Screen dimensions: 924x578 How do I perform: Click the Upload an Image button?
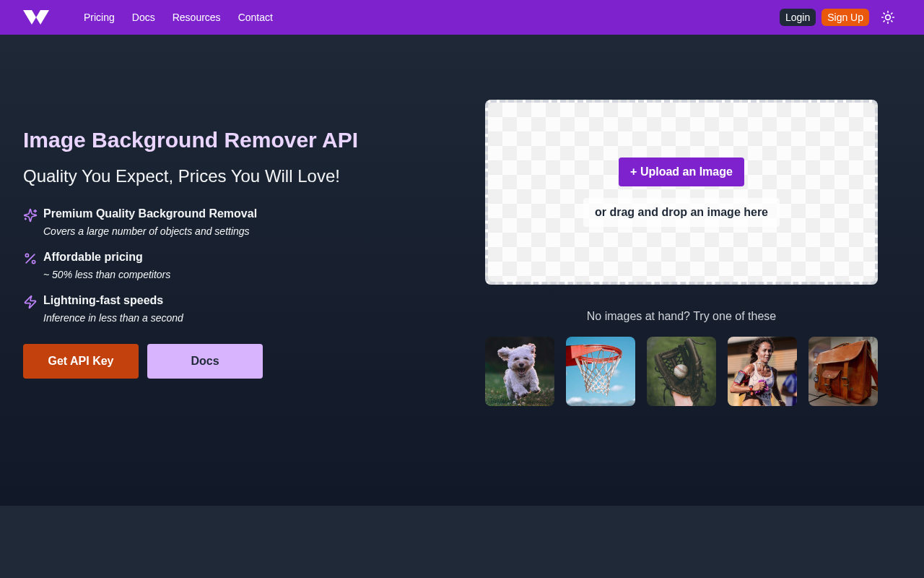pyautogui.click(x=681, y=172)
